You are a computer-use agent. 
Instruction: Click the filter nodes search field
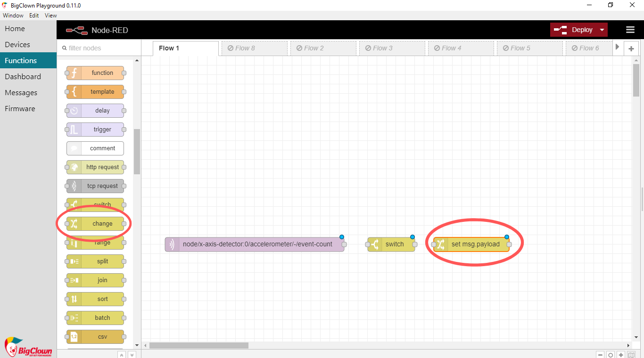click(x=99, y=48)
